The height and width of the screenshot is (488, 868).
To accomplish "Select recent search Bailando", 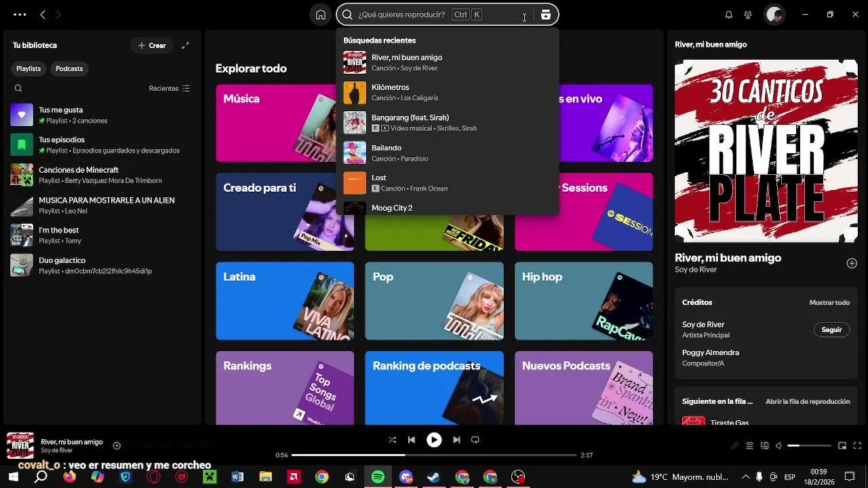I will pos(447,152).
